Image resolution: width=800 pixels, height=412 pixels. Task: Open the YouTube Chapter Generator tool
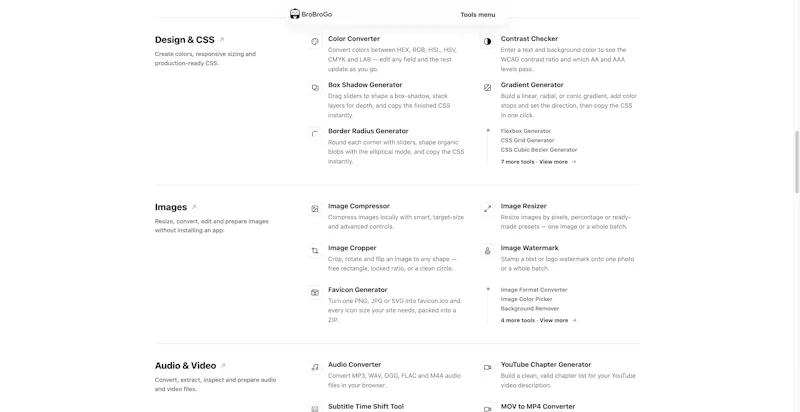coord(546,365)
